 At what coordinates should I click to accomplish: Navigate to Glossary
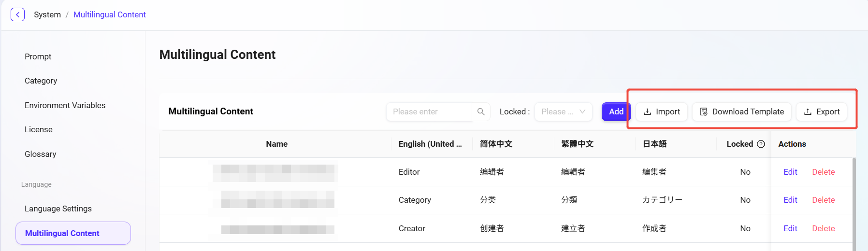[x=41, y=154]
